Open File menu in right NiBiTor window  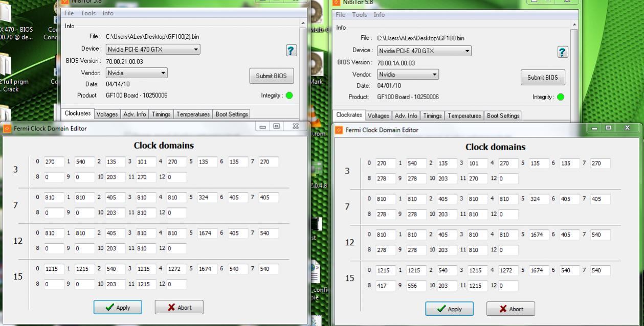pos(341,15)
